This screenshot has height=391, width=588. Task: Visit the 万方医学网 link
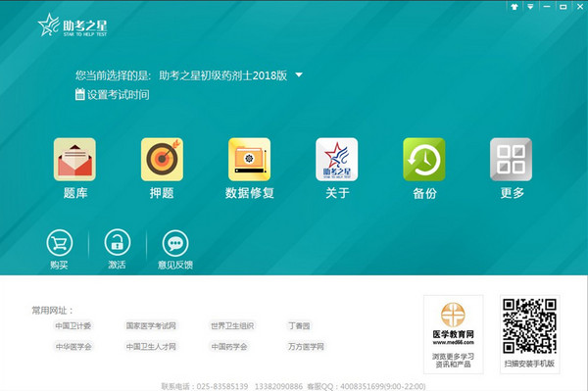coord(306,346)
